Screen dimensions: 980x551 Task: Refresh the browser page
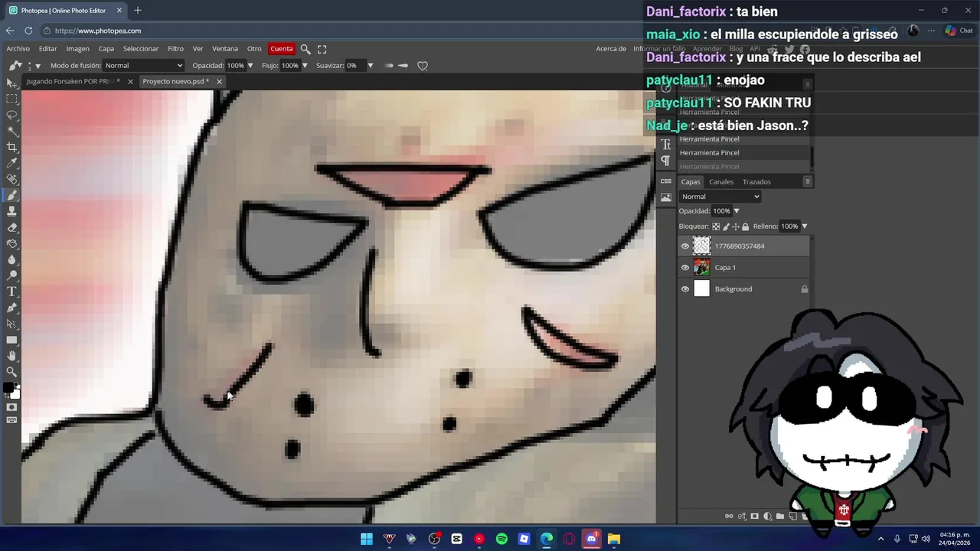(28, 31)
